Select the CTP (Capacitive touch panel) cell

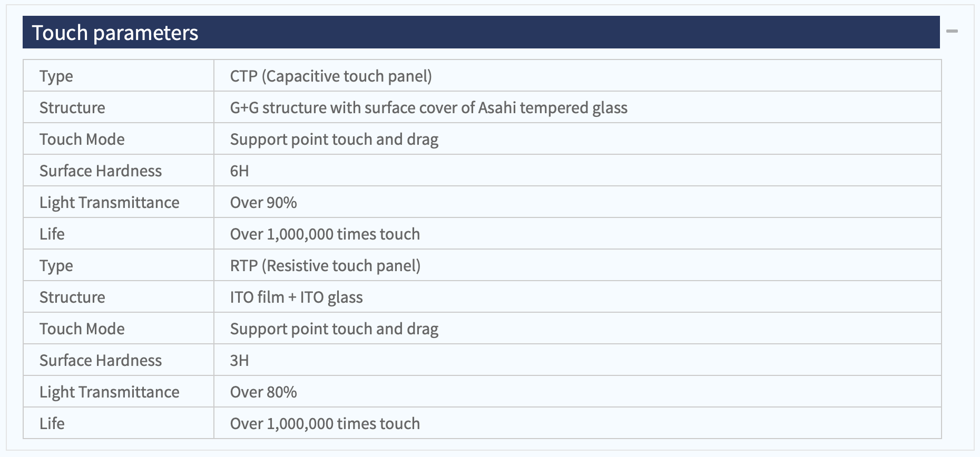[x=577, y=75]
